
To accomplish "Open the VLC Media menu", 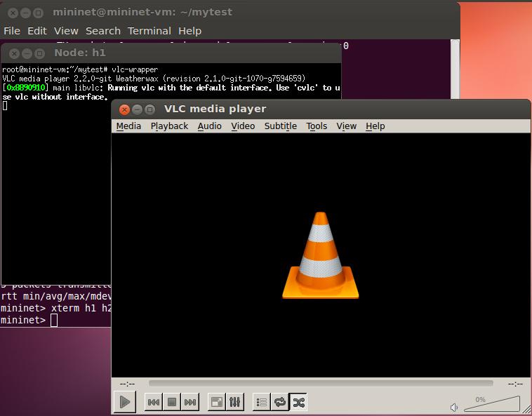I will tap(128, 126).
